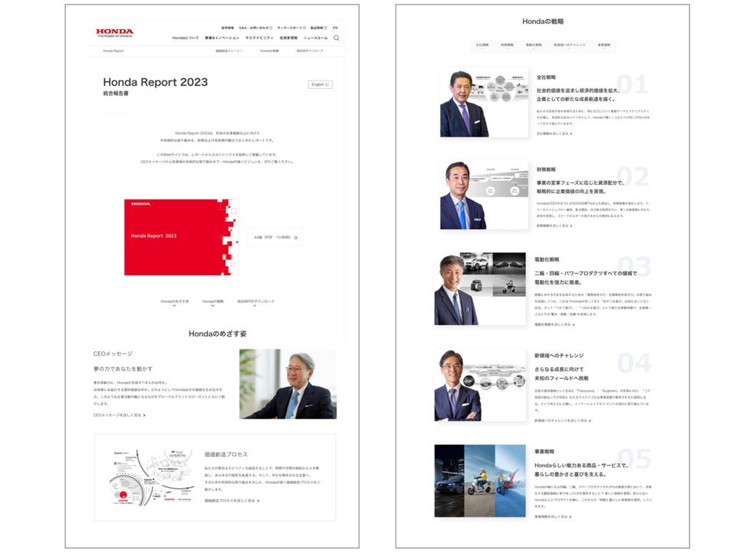756x552 pixels.
Task: Open the 財務戦略 executive portrait image
Action: [x=484, y=195]
